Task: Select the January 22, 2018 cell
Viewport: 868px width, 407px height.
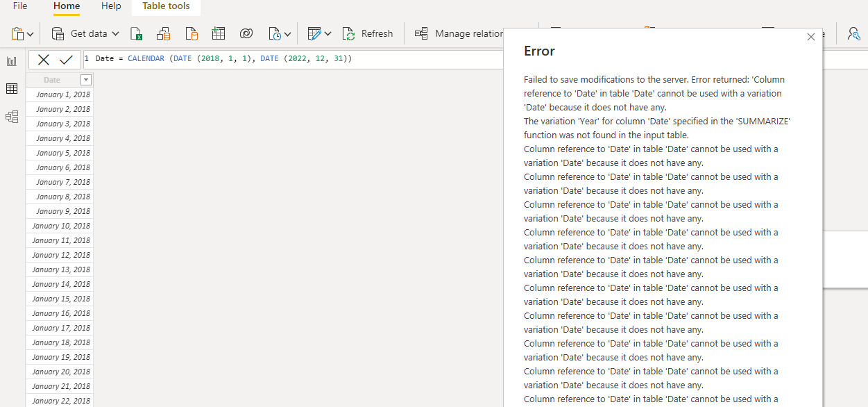Action: point(60,400)
